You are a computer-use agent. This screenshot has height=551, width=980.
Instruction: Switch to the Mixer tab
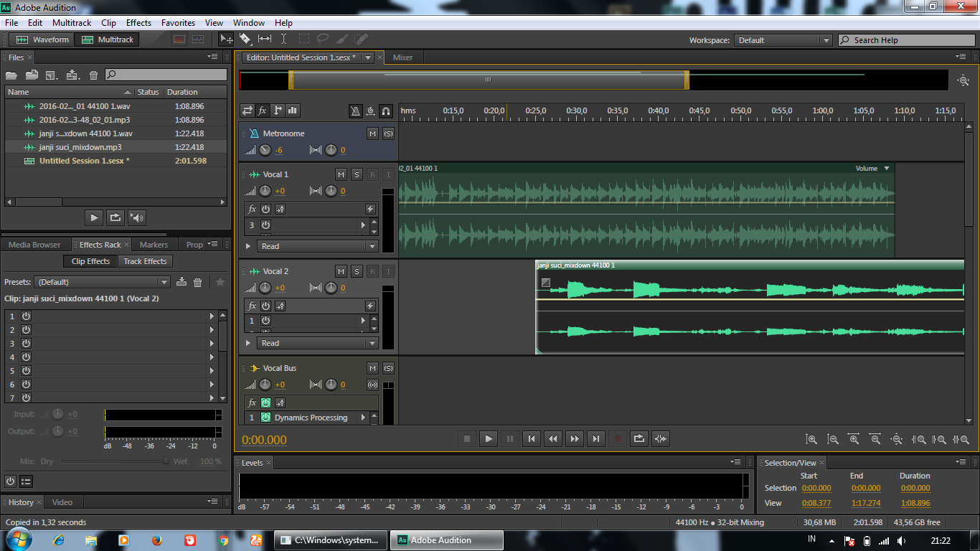[402, 57]
